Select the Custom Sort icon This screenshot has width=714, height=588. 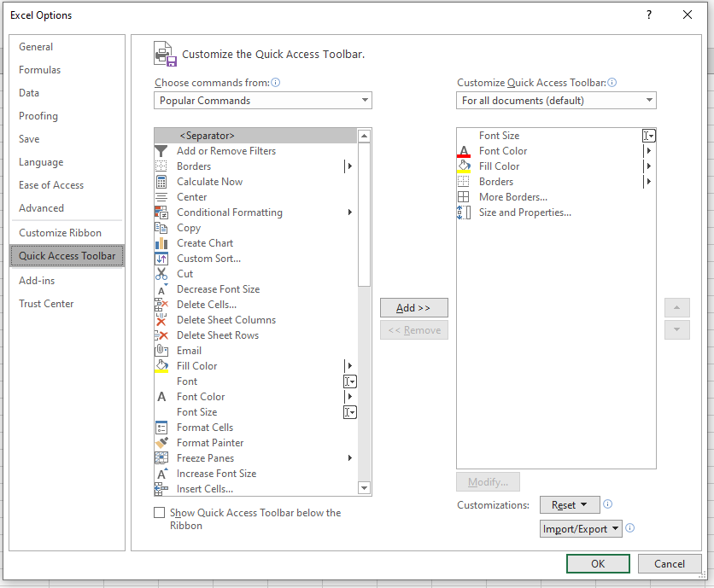(161, 259)
